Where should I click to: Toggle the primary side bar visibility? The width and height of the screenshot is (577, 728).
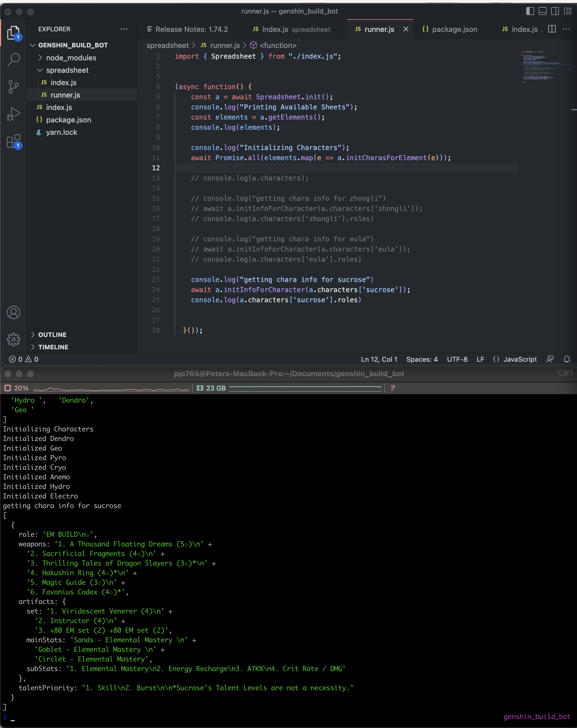click(x=530, y=11)
